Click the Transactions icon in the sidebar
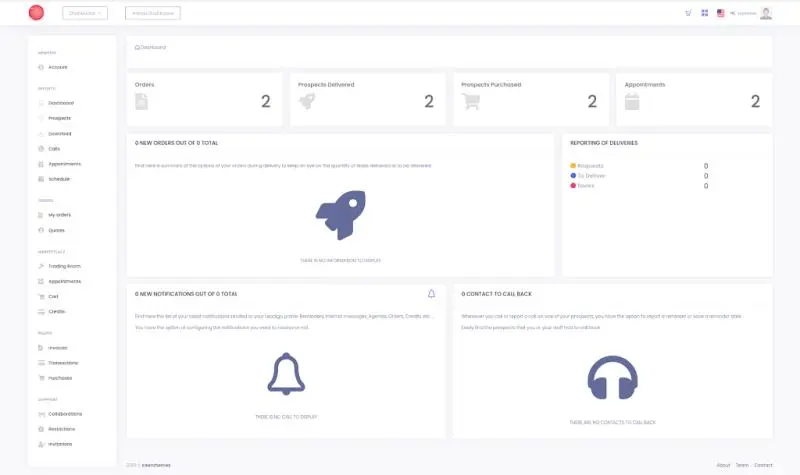 (41, 363)
